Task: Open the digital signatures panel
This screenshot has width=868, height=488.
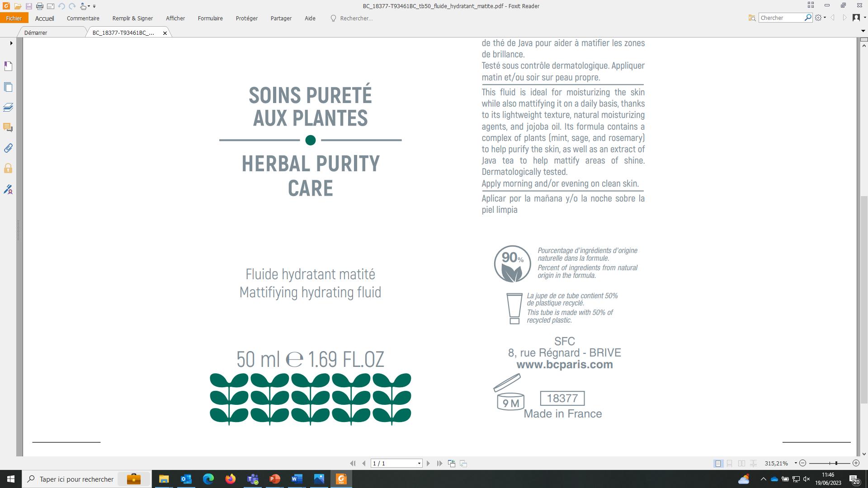Action: point(8,189)
